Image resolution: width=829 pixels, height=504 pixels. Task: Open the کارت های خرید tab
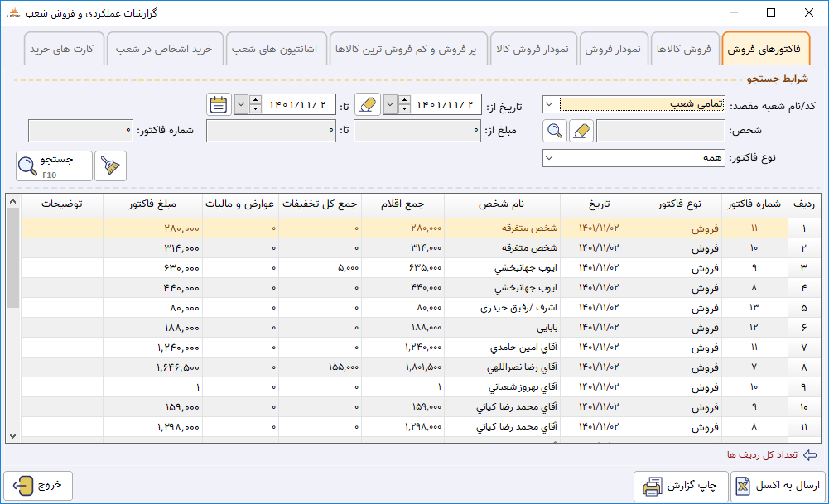tap(62, 49)
